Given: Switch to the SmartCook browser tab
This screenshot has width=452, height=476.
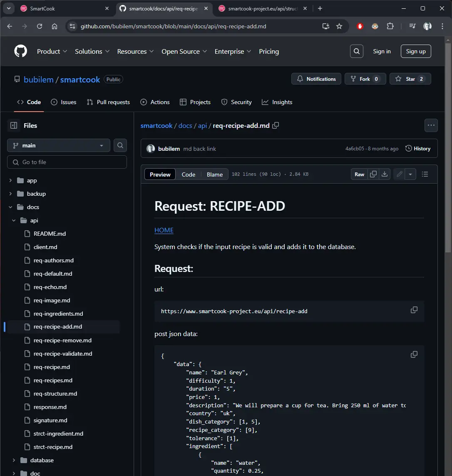Looking at the screenshot, I should 64,8.
